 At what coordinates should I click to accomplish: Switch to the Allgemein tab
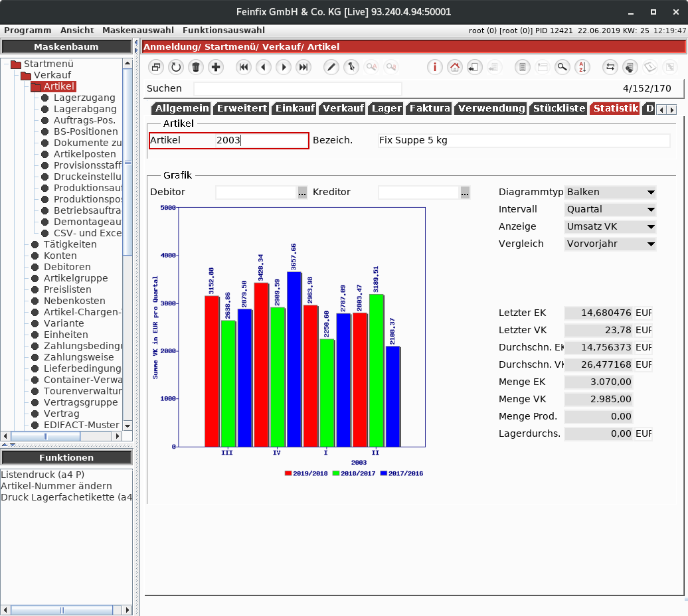182,108
